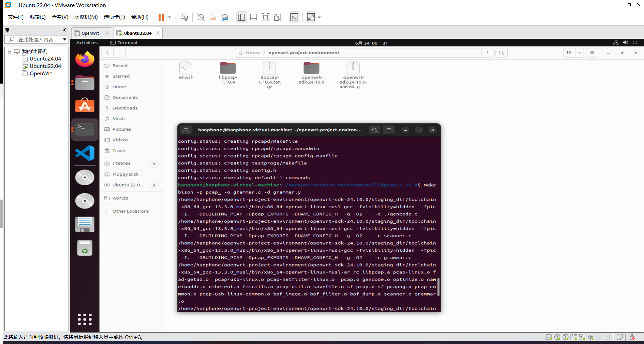This screenshot has height=344, width=644.
Task: Click Activities in the GNOME top bar
Action: pos(87,42)
